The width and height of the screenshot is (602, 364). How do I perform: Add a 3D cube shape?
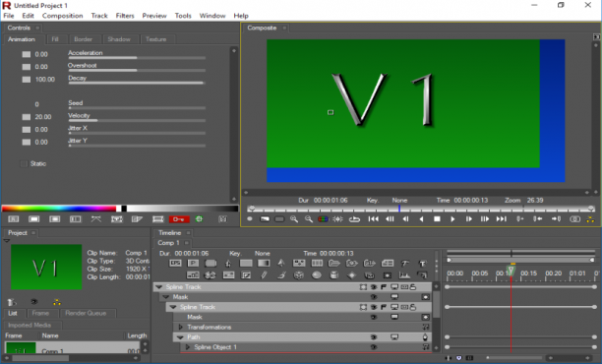coord(299,275)
